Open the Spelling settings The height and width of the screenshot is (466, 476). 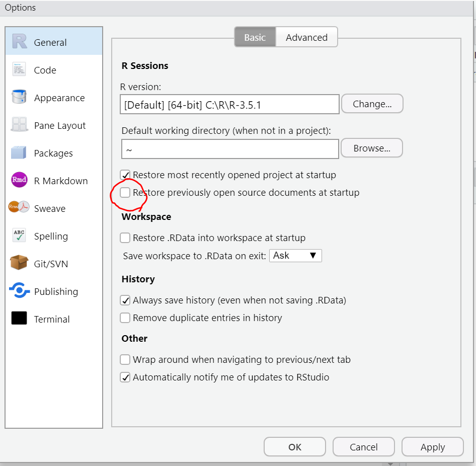click(x=54, y=236)
